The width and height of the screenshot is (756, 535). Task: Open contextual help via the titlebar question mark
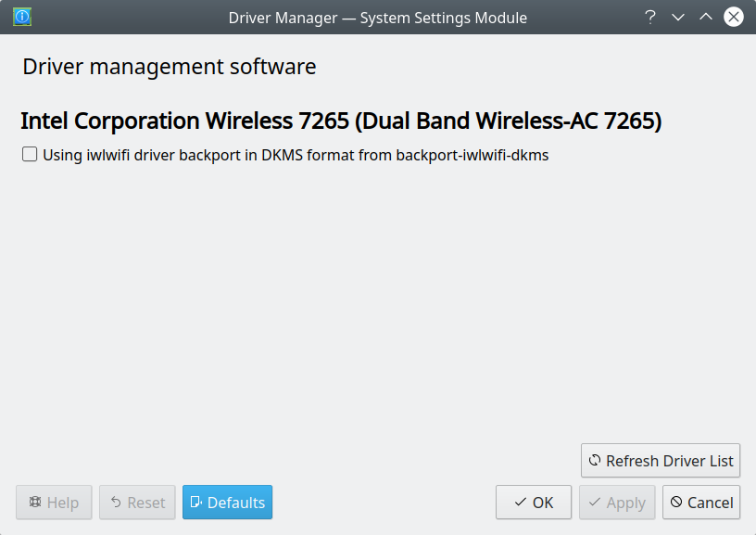click(649, 16)
